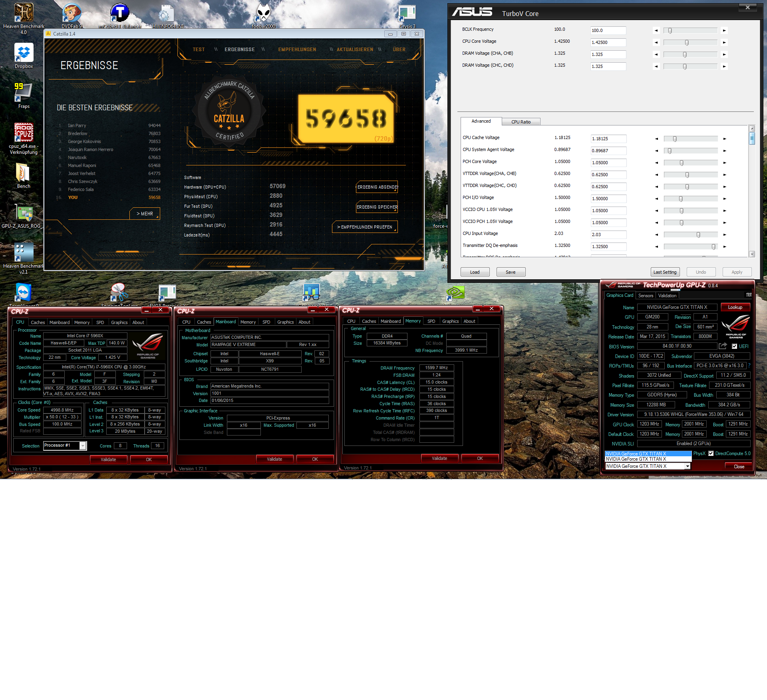Screen dimensions: 767x700
Task: Open the AKTUALISIEREN tab in Catzilla
Action: (x=355, y=50)
